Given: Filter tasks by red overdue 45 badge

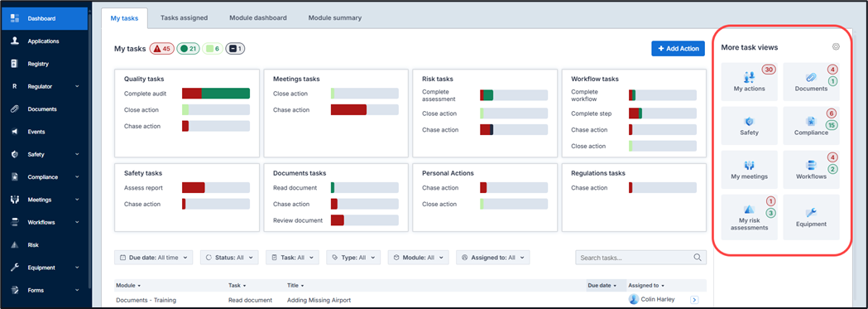Looking at the screenshot, I should point(161,49).
